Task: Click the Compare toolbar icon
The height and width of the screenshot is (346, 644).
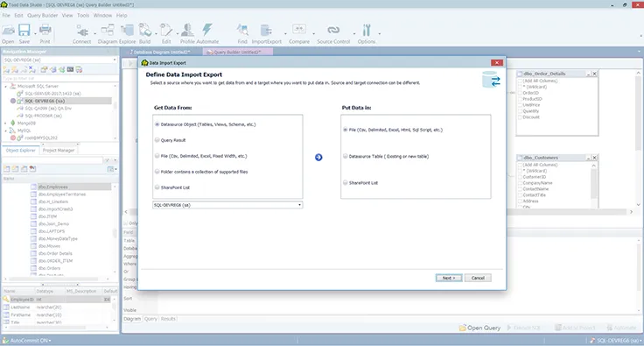Action: [x=299, y=30]
